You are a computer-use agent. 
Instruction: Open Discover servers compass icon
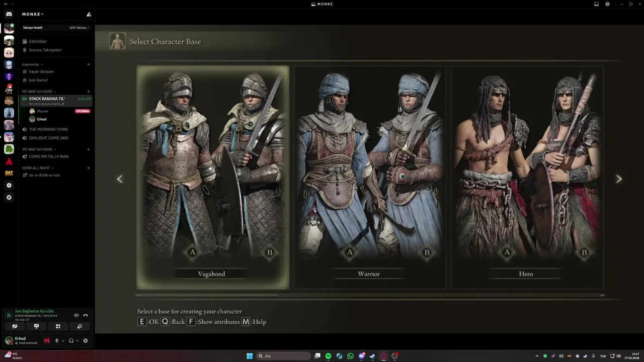[x=9, y=198]
